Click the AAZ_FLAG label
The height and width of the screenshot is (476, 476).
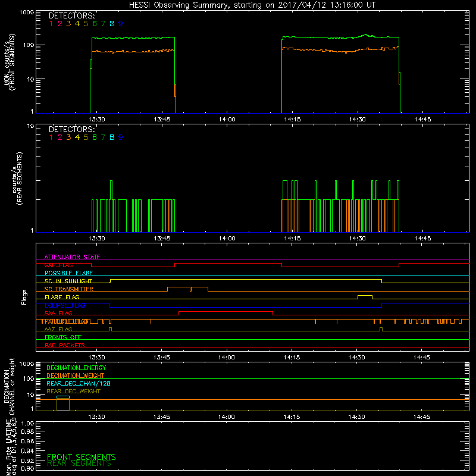pos(58,329)
